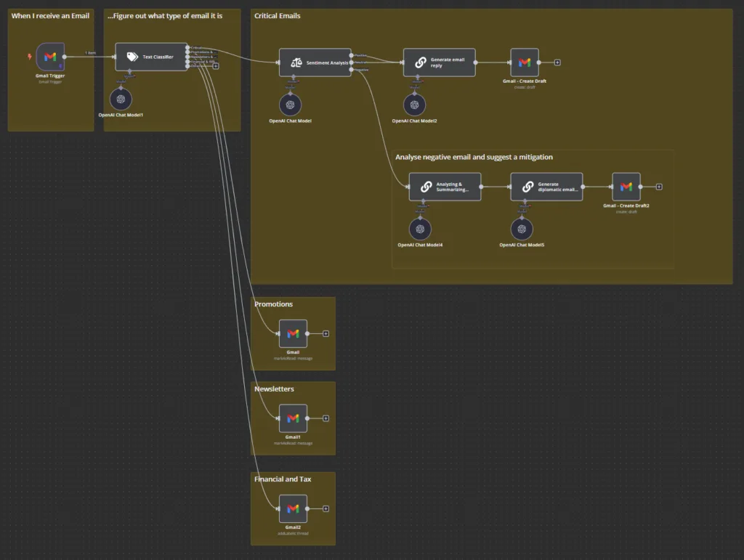
Task: Click the red trigger bolt beside Gmail Trigger
Action: 29,57
